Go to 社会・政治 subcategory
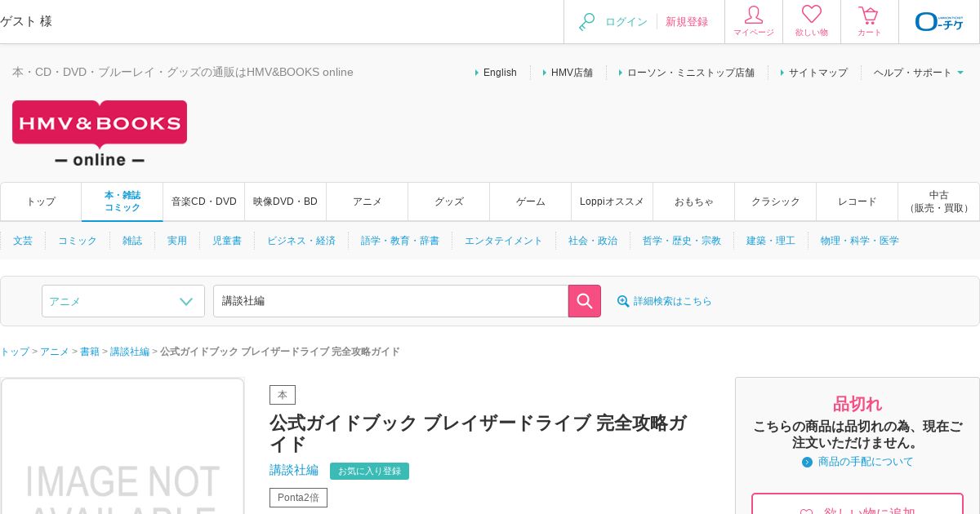980x514 pixels. pos(593,241)
